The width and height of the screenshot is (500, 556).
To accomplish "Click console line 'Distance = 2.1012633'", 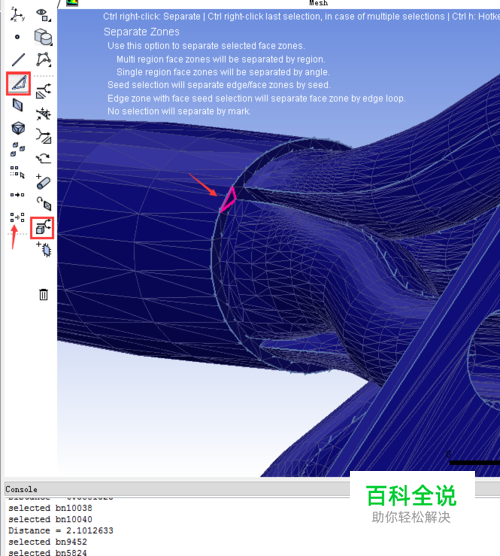I will [61, 531].
